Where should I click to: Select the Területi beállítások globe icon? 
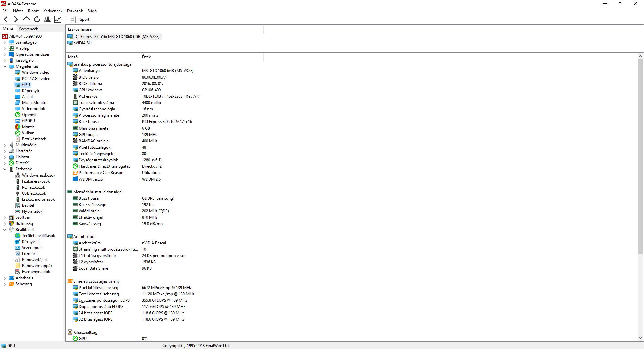(18, 236)
